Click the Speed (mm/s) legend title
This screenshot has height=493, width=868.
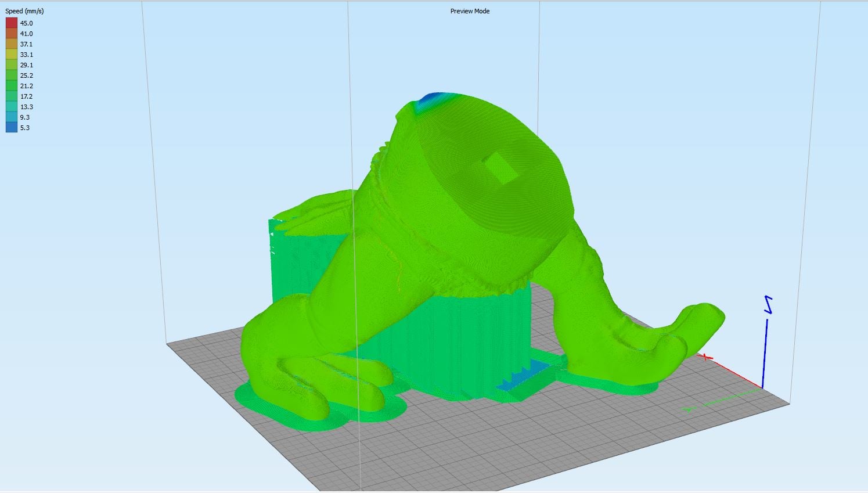(x=24, y=11)
